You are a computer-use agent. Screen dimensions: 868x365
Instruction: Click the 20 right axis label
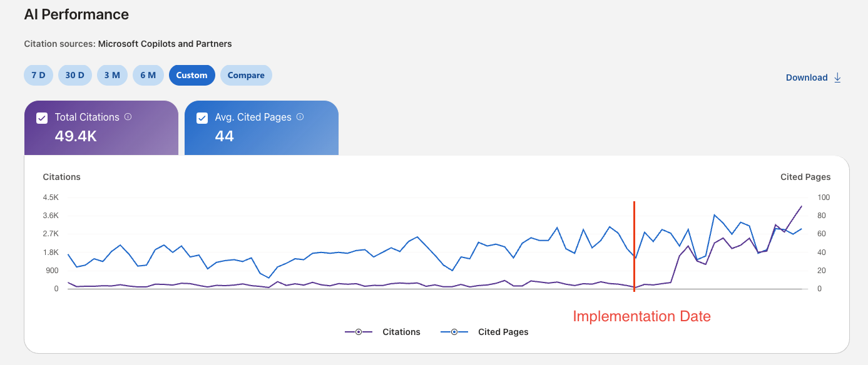[x=822, y=271]
